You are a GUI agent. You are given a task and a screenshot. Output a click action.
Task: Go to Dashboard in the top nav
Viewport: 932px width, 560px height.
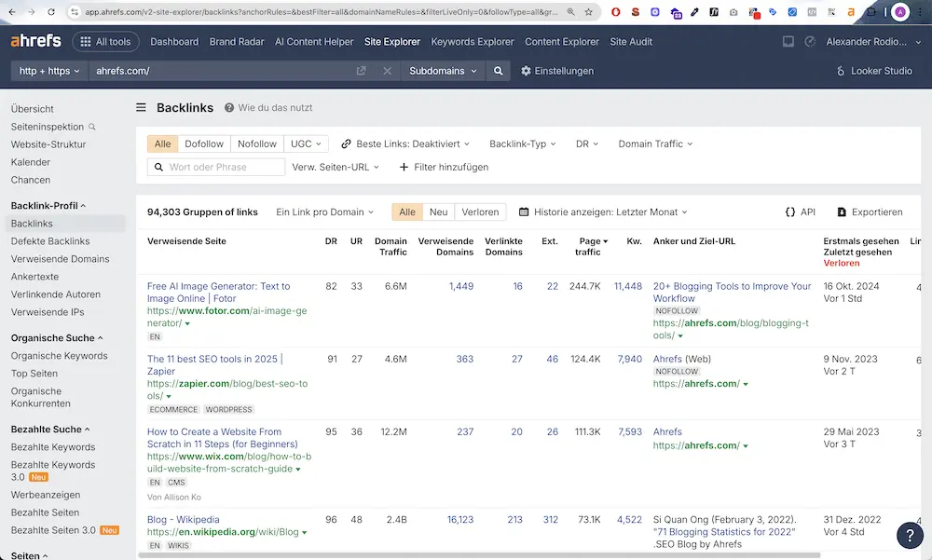(x=174, y=42)
